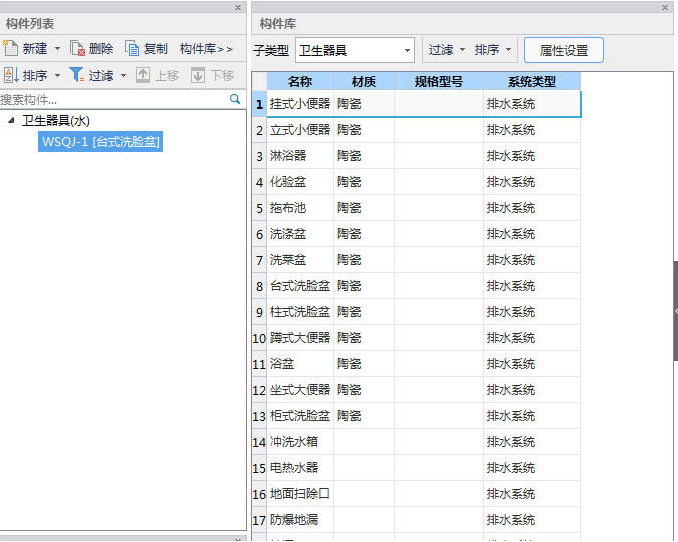Focus the 搜索构件 search field
Image resolution: width=678 pixels, height=542 pixels.
click(110, 100)
